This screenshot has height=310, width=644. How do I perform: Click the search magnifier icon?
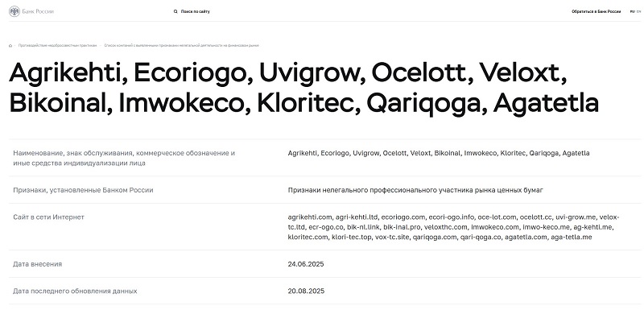coord(175,12)
